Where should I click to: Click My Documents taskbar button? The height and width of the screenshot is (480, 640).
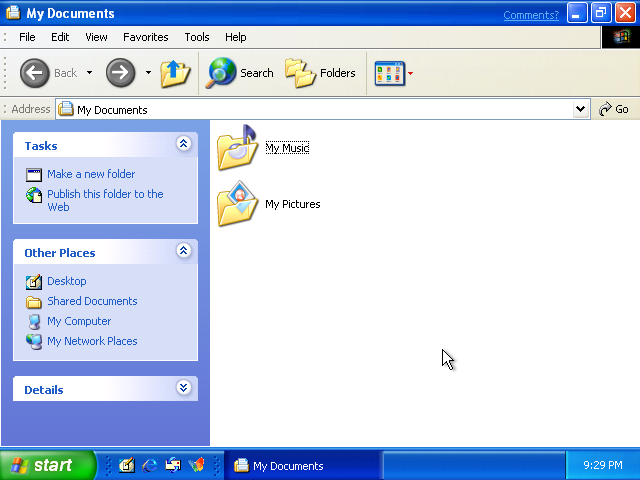coord(303,466)
